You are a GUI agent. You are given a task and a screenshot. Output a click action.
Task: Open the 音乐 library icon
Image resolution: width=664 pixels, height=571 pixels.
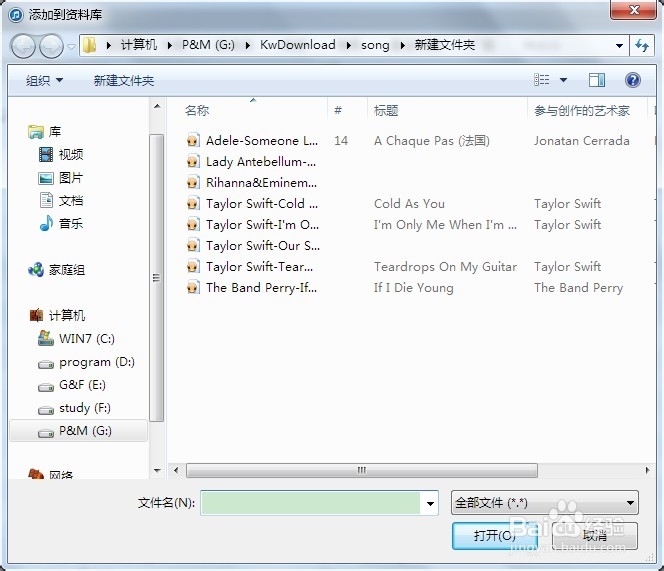click(46, 223)
